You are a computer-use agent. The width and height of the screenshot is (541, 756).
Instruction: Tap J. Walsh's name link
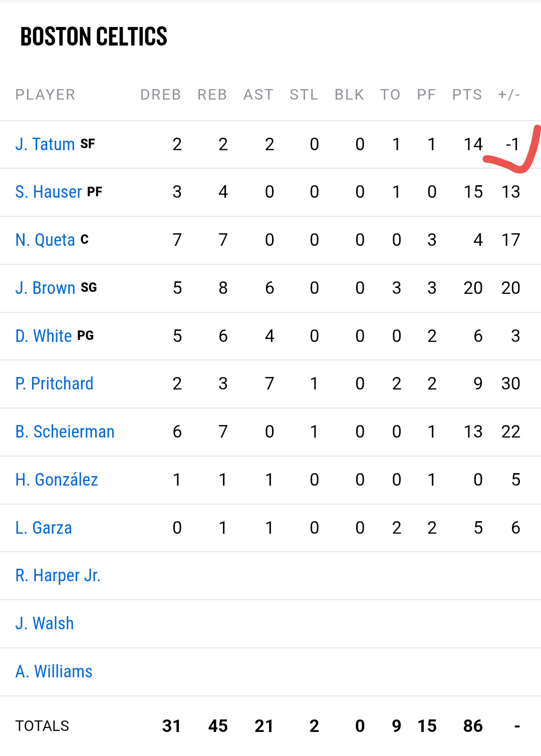[x=45, y=623]
